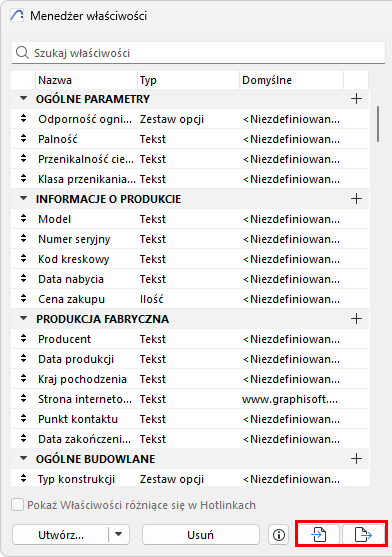Collapse the INFORMACJE O PRODUKCIE group
The height and width of the screenshot is (557, 392).
[x=23, y=199]
